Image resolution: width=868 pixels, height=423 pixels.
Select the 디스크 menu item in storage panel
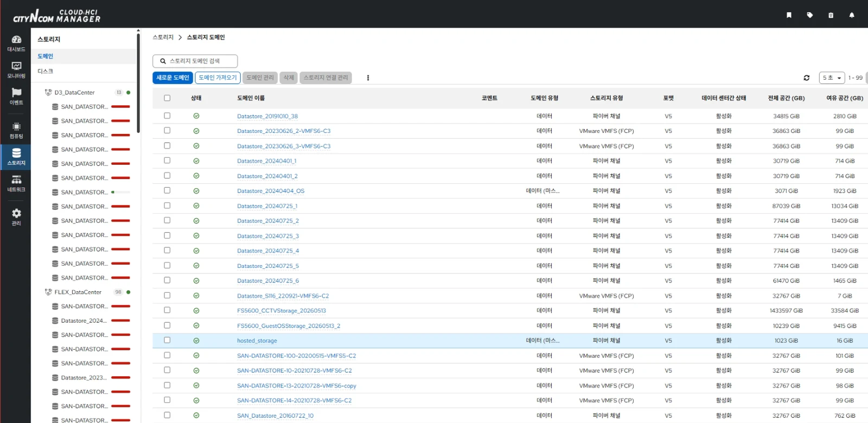[84, 72]
